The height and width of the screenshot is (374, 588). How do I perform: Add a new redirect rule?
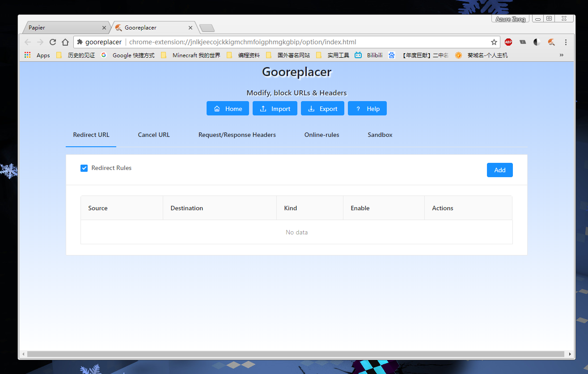(x=500, y=170)
